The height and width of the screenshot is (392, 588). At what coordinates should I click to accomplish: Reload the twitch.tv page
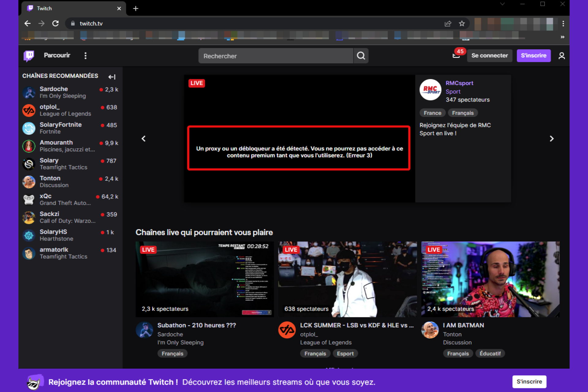point(55,24)
